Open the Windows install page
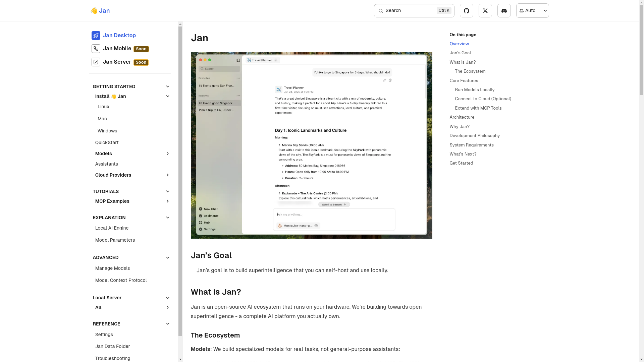Viewport: 644px width, 362px height. tap(107, 131)
